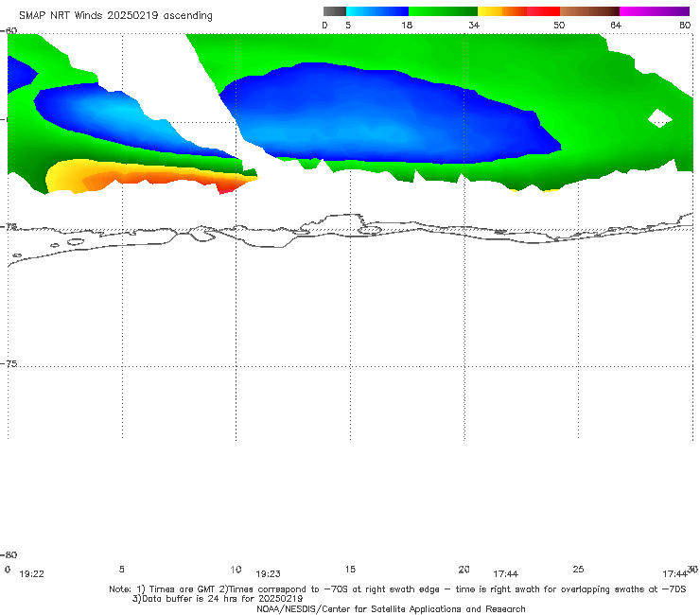Click the longitude axis label '15'

point(350,569)
